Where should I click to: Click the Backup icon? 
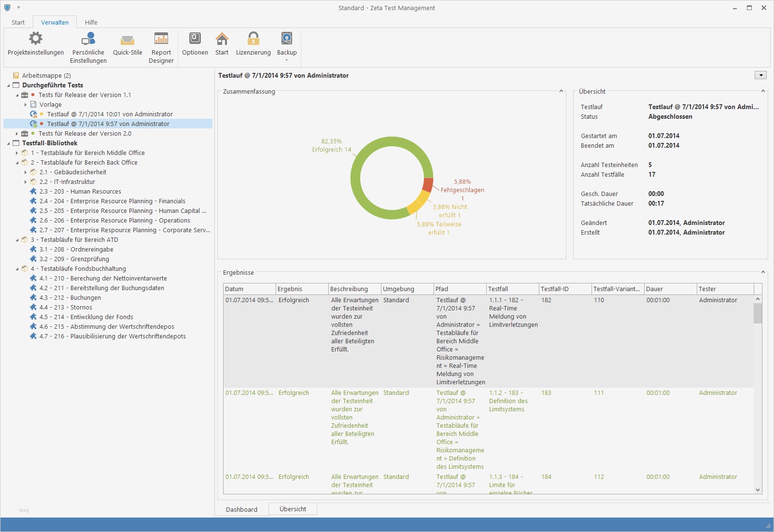point(287,39)
